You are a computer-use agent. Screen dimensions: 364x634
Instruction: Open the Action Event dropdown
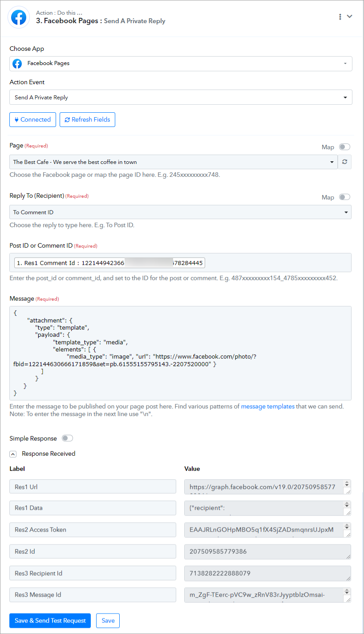181,97
